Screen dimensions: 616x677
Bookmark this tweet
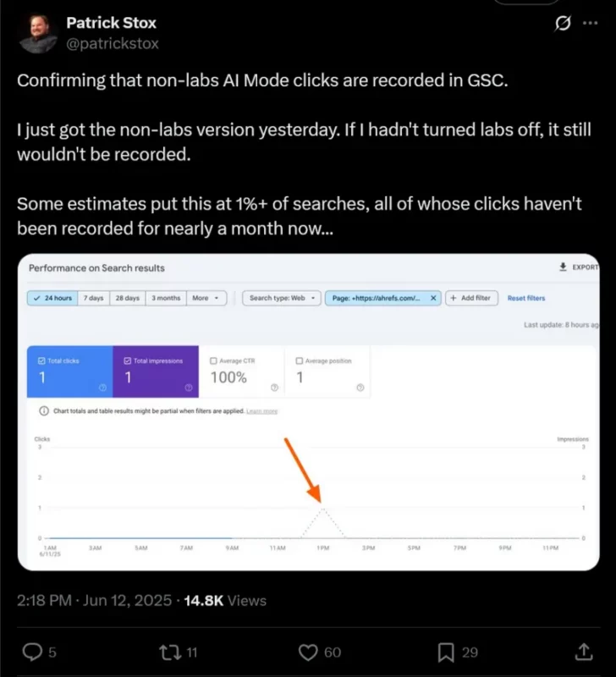click(x=446, y=652)
